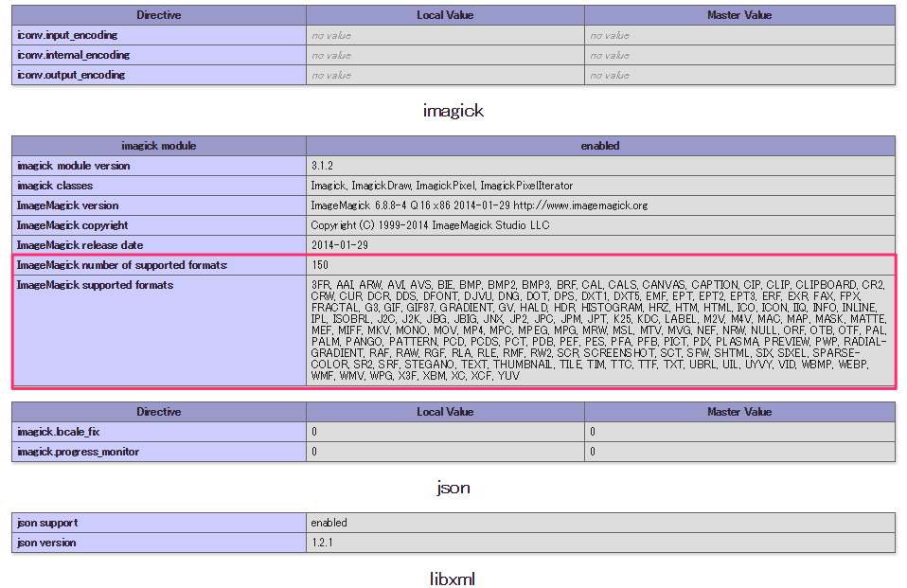Click the "json version" label
Screen dimensions: 907x588
[46, 543]
